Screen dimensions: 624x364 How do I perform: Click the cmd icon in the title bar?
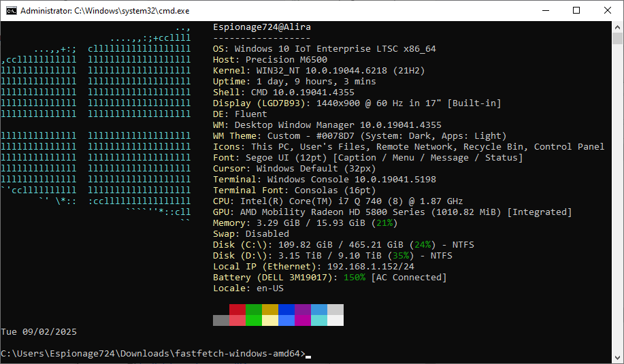coord(12,10)
